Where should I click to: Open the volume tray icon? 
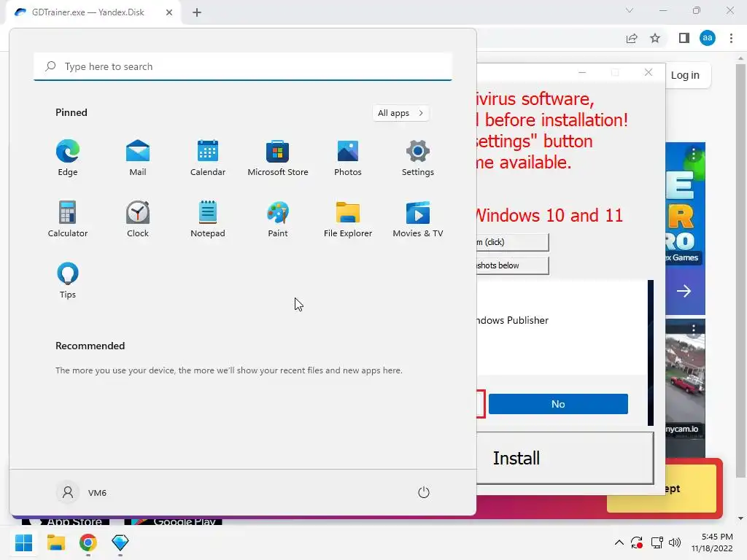(x=675, y=542)
